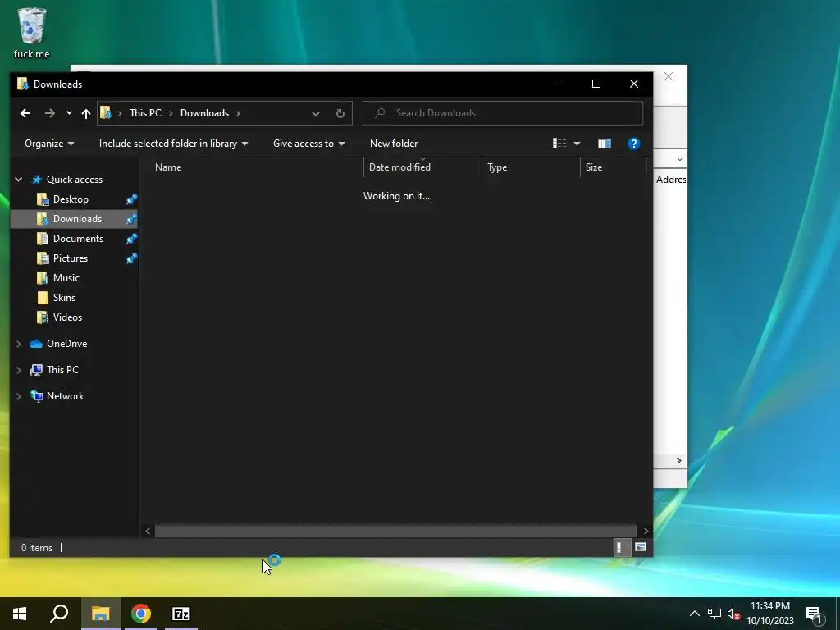Screen dimensions: 840x630
Task: Open the Give access to menu
Action: [x=308, y=144]
